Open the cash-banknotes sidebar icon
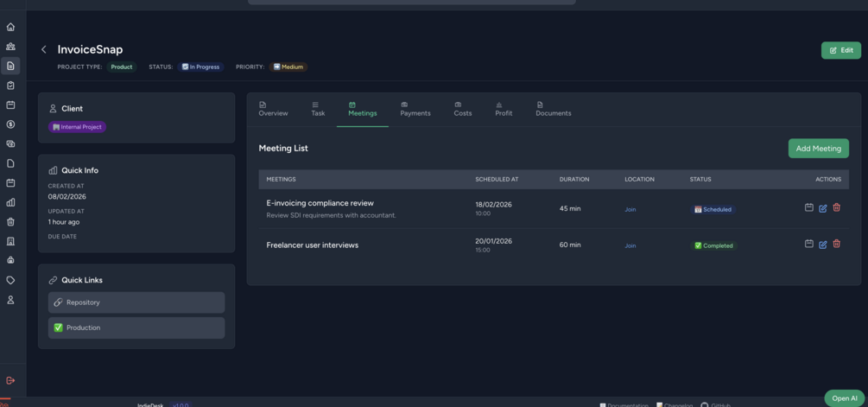The height and width of the screenshot is (407, 868). [10, 144]
